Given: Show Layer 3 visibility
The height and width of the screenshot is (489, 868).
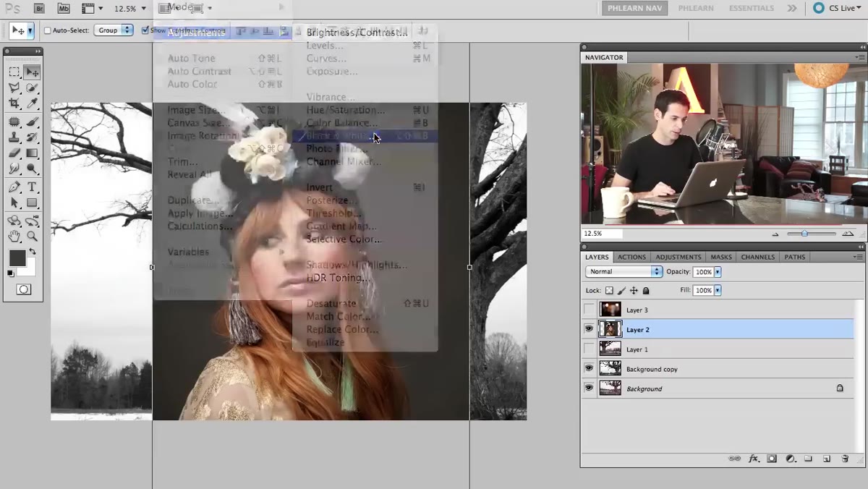Looking at the screenshot, I should [590, 310].
